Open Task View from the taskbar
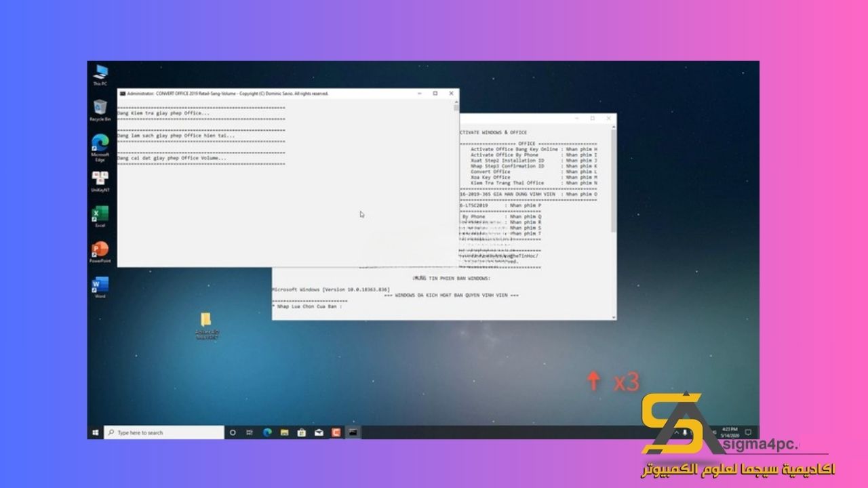Screen dimensions: 868x488 [250, 432]
